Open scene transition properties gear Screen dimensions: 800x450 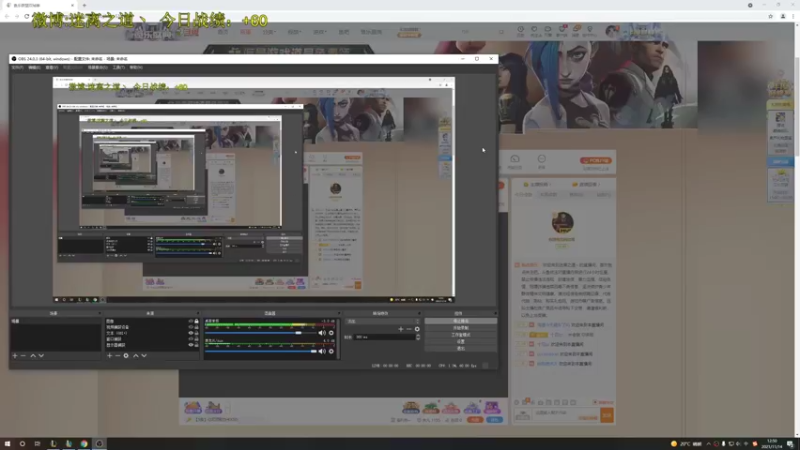point(417,329)
